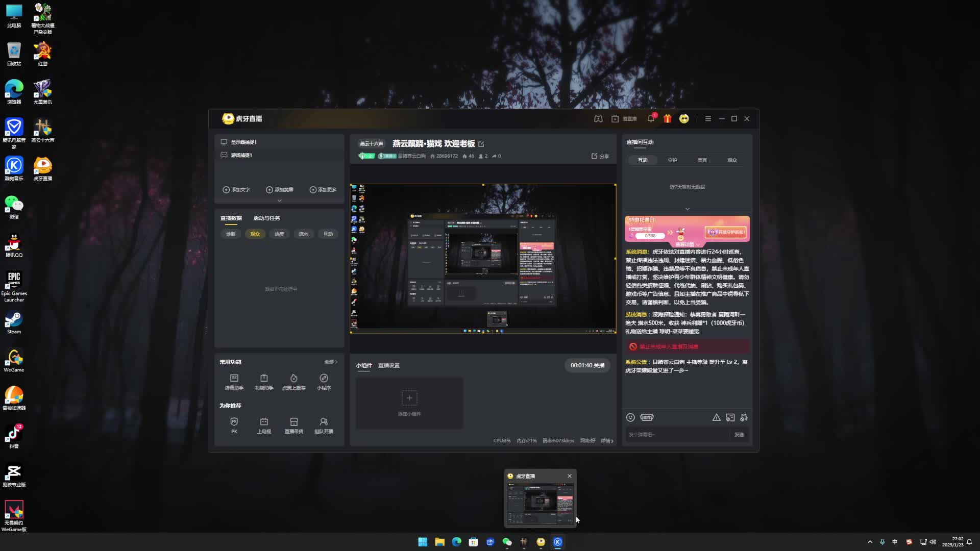Open 组队开播 team streaming
980x551 pixels.
tap(324, 425)
